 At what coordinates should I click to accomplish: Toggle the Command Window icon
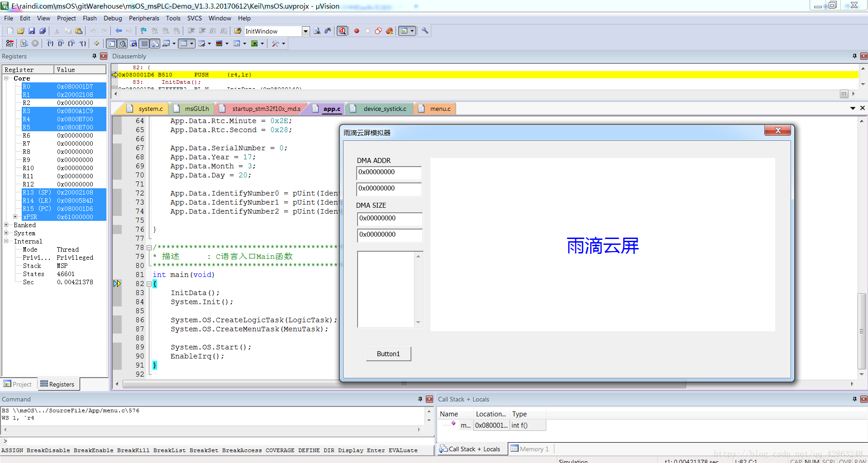click(111, 43)
